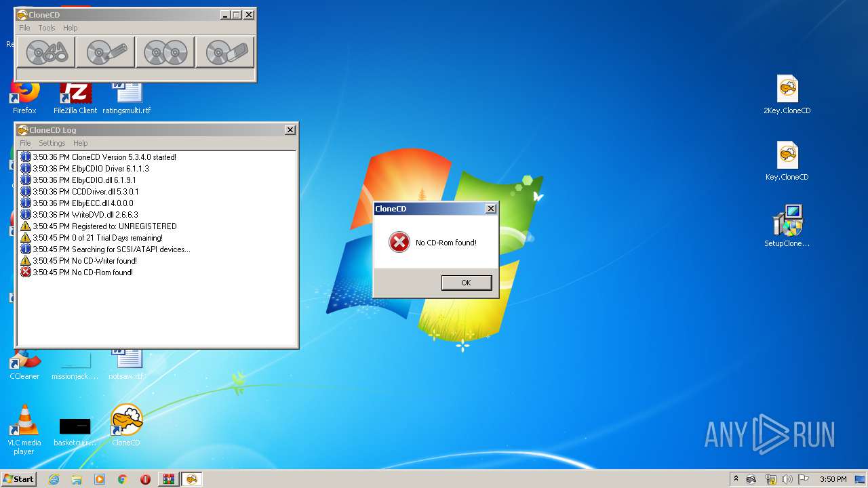The width and height of the screenshot is (868, 488).
Task: Click the Erase CD button in CloneCD
Action: tap(225, 52)
